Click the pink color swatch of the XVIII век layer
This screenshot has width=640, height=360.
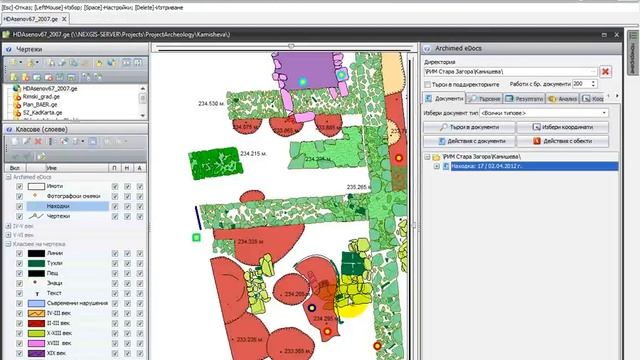[x=36, y=343]
